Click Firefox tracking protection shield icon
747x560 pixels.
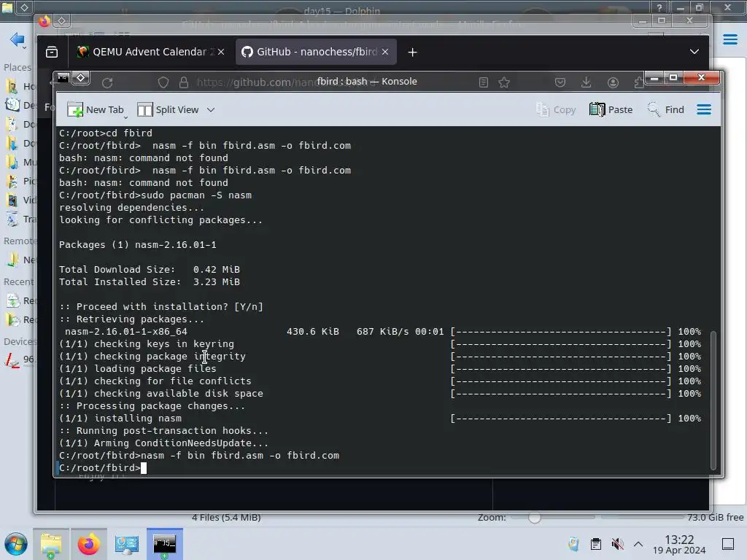163,82
